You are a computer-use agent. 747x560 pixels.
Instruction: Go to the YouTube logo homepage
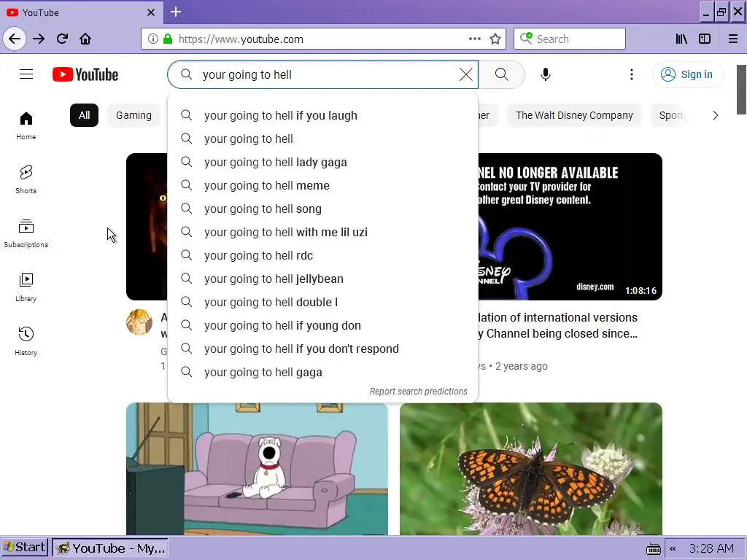pyautogui.click(x=85, y=75)
